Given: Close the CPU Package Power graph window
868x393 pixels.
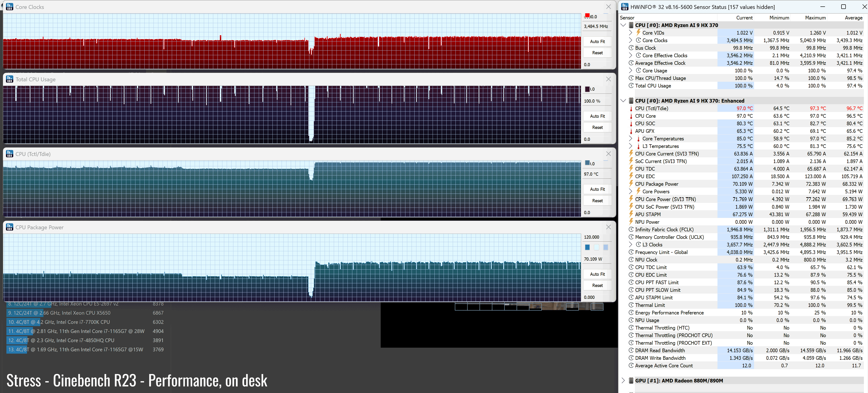Looking at the screenshot, I should click(608, 227).
